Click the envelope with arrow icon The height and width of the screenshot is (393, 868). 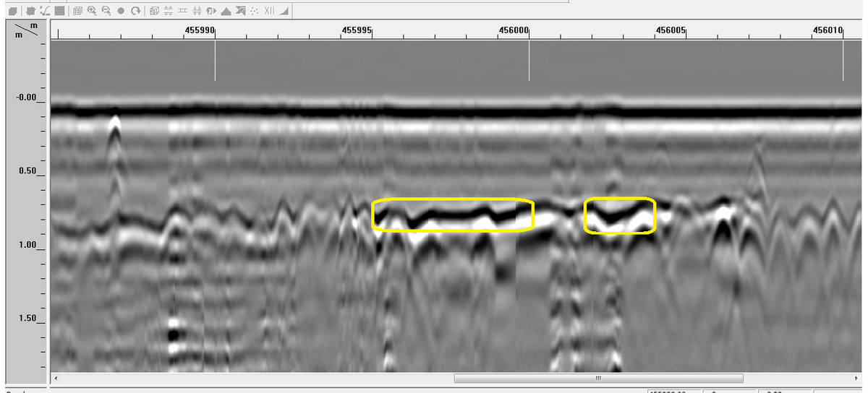(240, 11)
